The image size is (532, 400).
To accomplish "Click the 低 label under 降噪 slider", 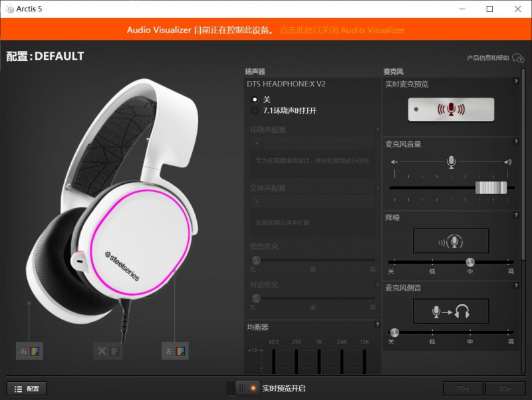I will [432, 271].
